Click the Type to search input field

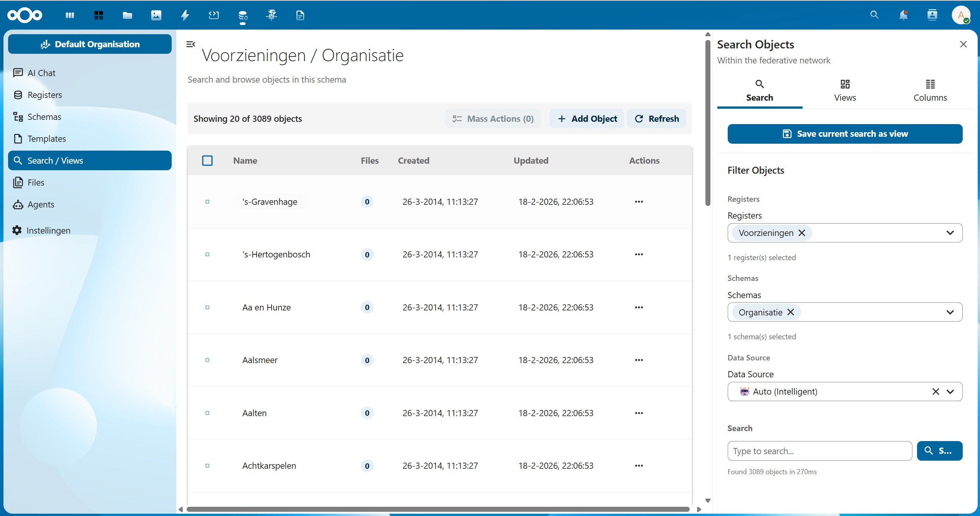(819, 450)
